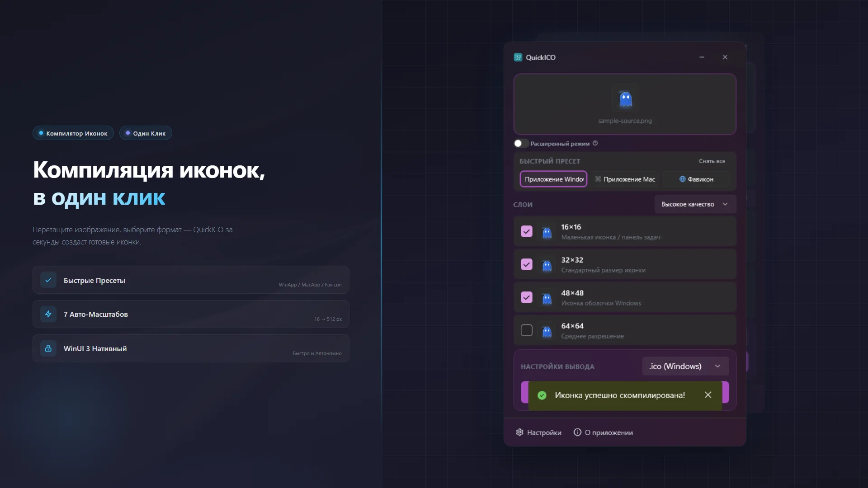Click the sample-source.png file name

click(x=625, y=121)
